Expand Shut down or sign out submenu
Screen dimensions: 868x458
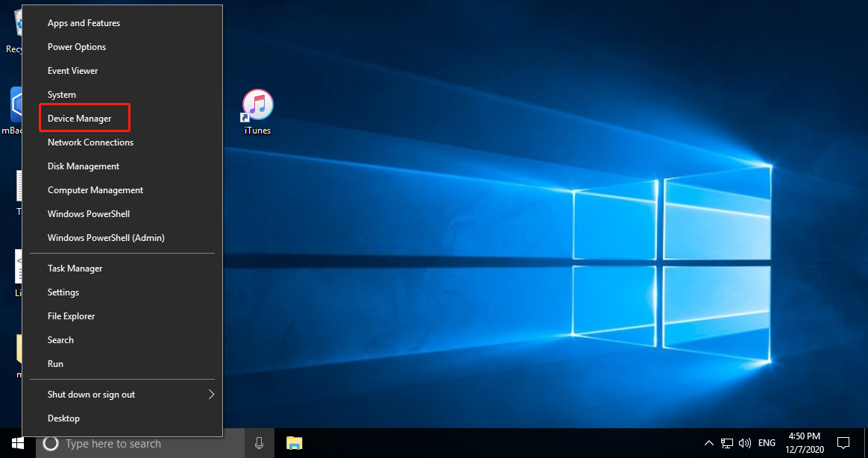tap(122, 395)
